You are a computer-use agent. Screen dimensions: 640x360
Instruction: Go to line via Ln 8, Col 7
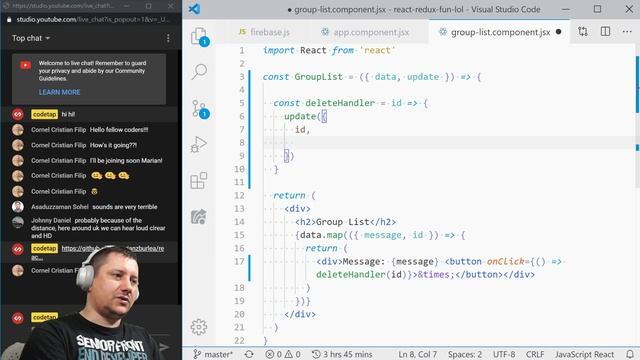coord(418,354)
